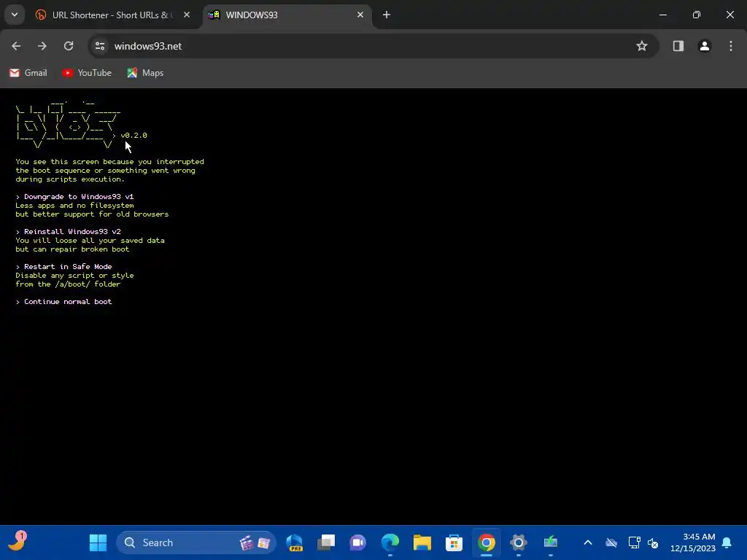747x560 pixels.
Task: Open muted volume tray icon
Action: pos(653,542)
